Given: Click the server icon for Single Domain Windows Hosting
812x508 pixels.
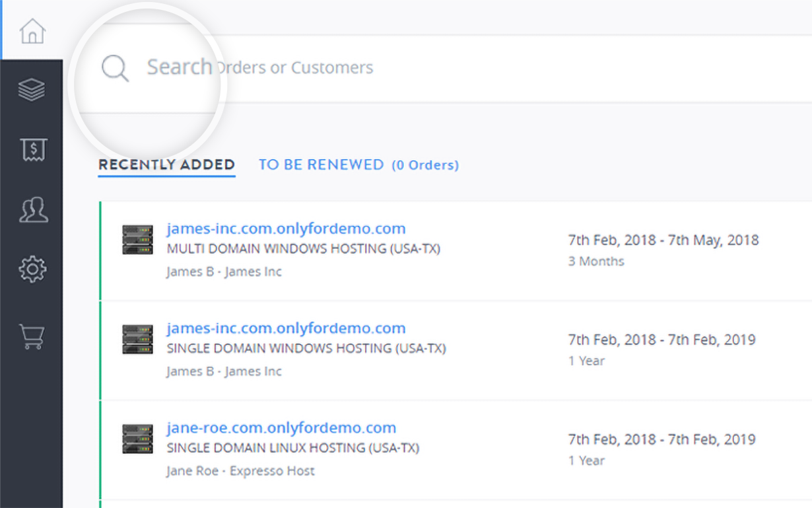Looking at the screenshot, I should click(137, 339).
